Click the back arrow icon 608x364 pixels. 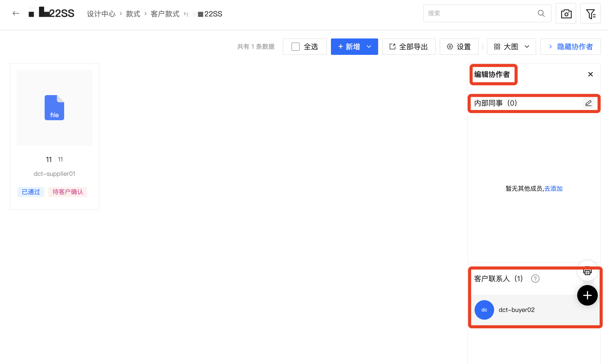tap(16, 13)
